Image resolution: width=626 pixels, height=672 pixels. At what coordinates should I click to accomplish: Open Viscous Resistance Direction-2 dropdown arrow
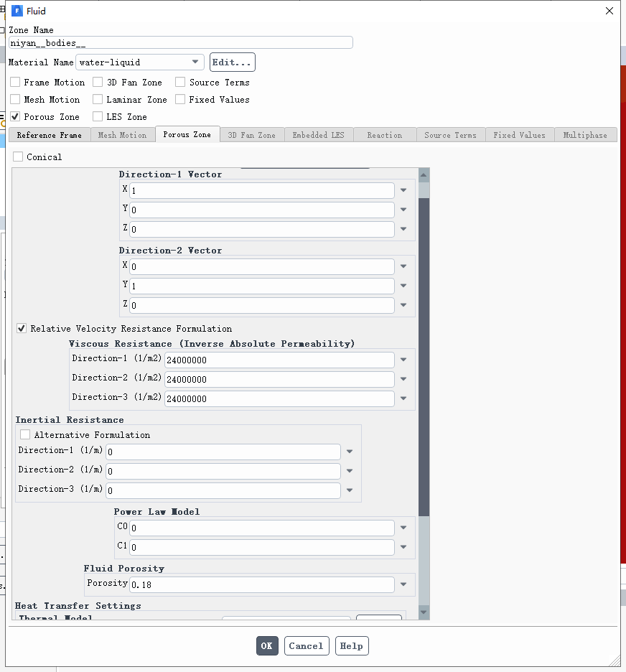tap(403, 379)
